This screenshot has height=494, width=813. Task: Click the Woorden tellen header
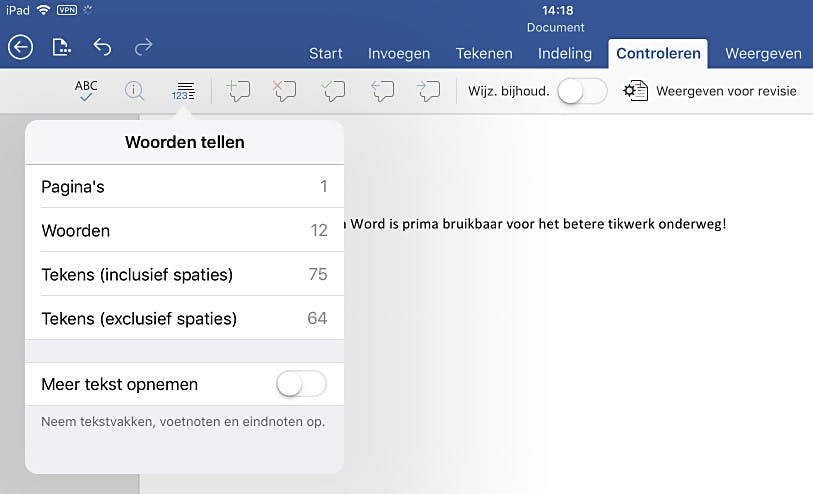coord(185,142)
